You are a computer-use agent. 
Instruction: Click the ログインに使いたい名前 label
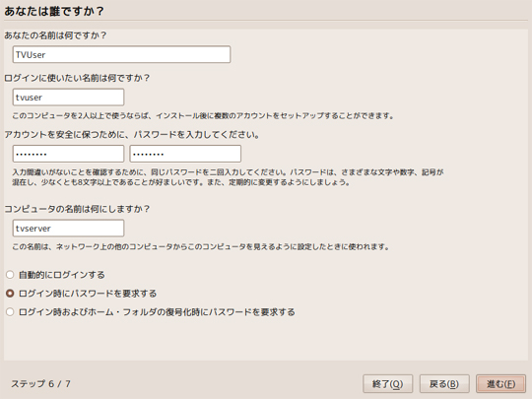(77, 78)
